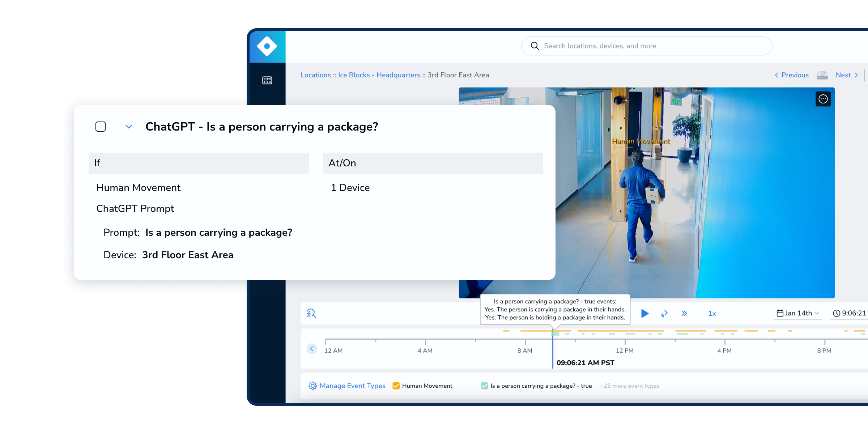The width and height of the screenshot is (868, 434).
Task: Open the Jan 14th date picker
Action: click(x=798, y=313)
